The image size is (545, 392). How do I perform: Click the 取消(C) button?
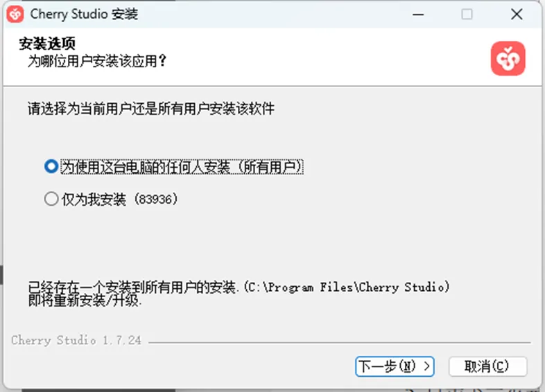(x=487, y=366)
